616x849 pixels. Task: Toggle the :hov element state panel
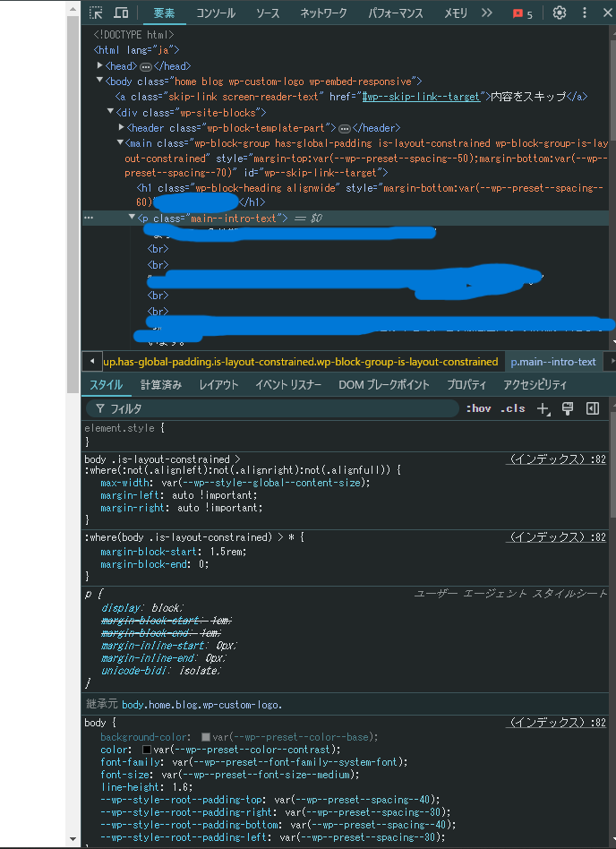point(479,408)
